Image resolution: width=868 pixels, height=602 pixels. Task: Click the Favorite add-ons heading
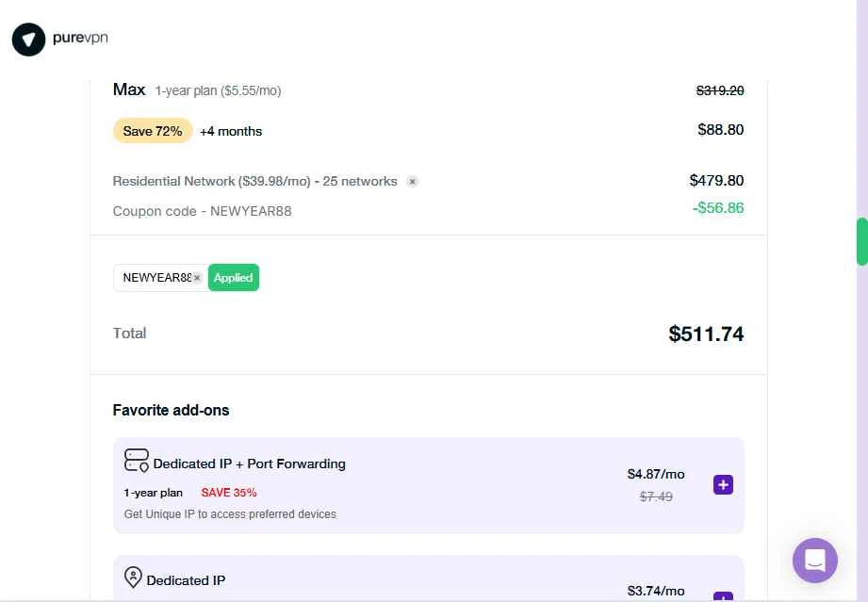[171, 410]
